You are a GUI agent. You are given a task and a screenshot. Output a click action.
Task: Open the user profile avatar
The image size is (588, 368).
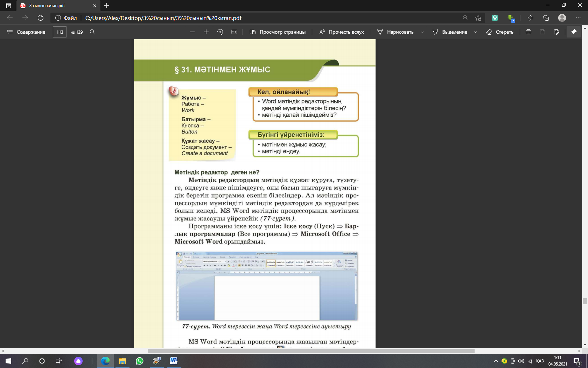pyautogui.click(x=562, y=18)
